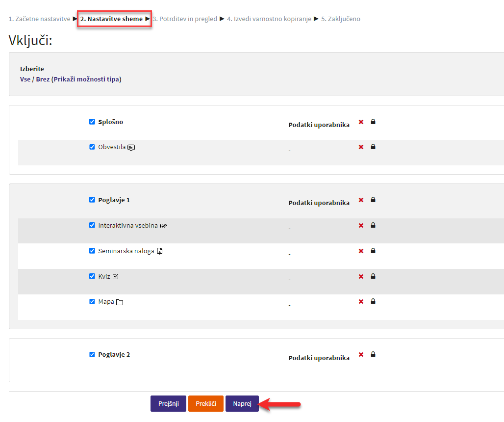This screenshot has height=422, width=504.
Task: Click the lock icon in Poglavje 1 row
Action: pyautogui.click(x=373, y=200)
